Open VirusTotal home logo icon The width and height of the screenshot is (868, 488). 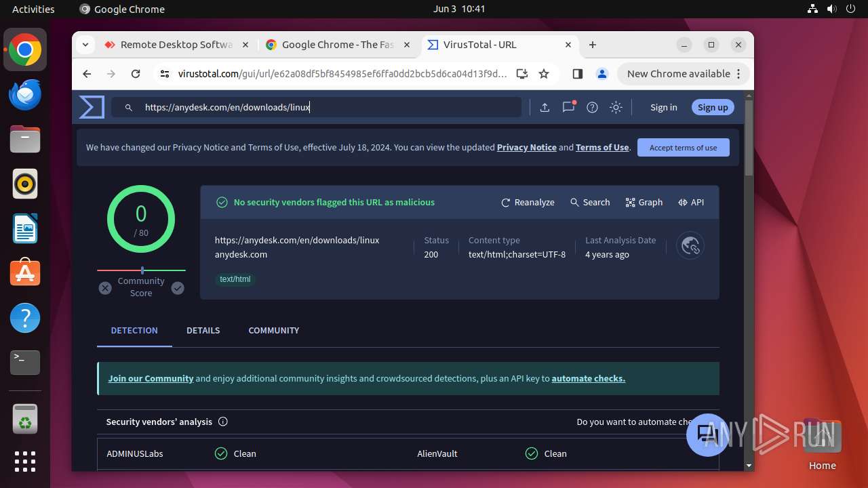(92, 107)
